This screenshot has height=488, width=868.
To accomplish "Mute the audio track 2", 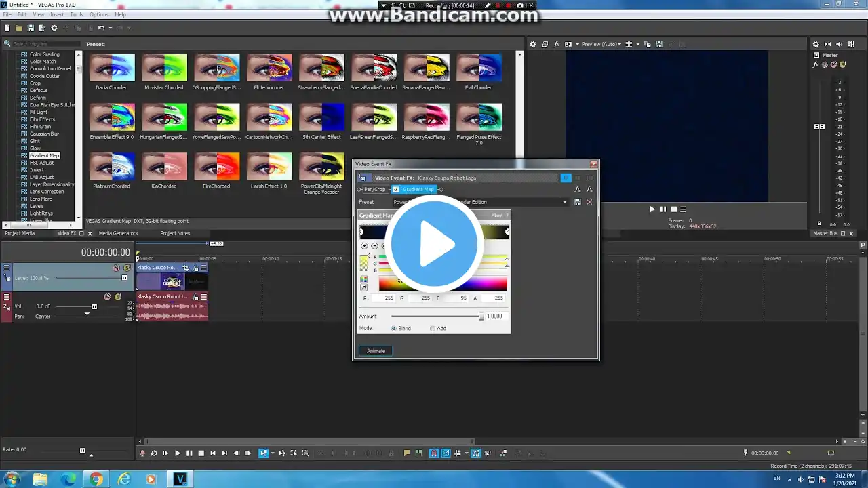I will point(107,297).
